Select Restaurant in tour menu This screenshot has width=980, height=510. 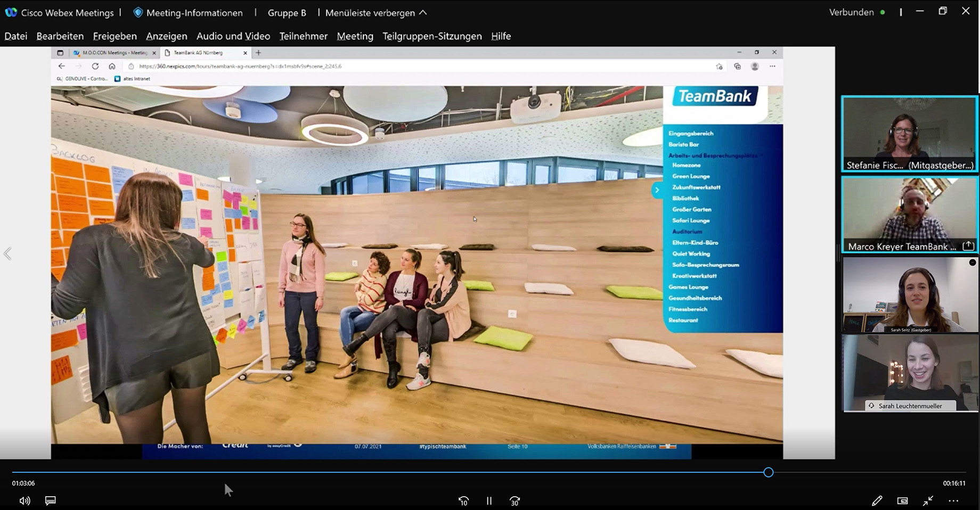(683, 320)
